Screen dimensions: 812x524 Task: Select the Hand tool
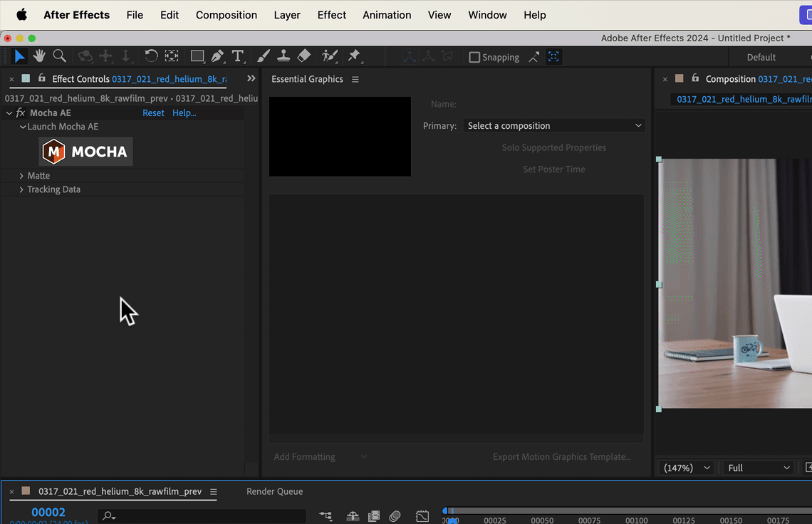click(39, 56)
